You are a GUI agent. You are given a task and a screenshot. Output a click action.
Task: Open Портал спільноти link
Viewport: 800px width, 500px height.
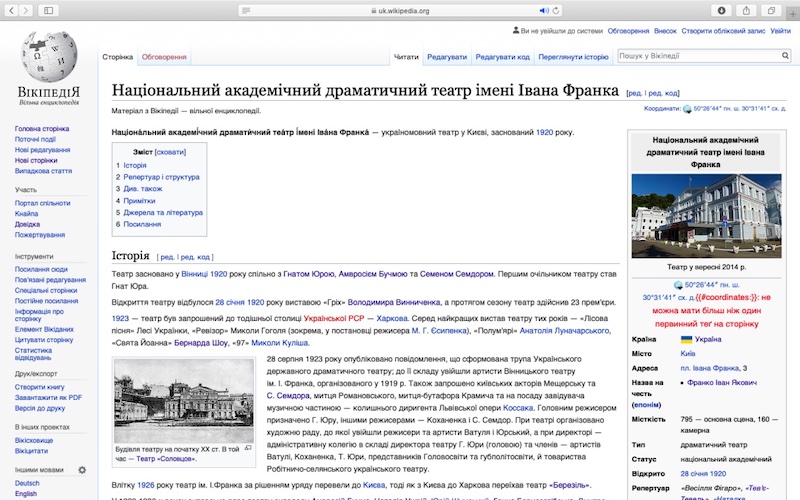[x=42, y=203]
